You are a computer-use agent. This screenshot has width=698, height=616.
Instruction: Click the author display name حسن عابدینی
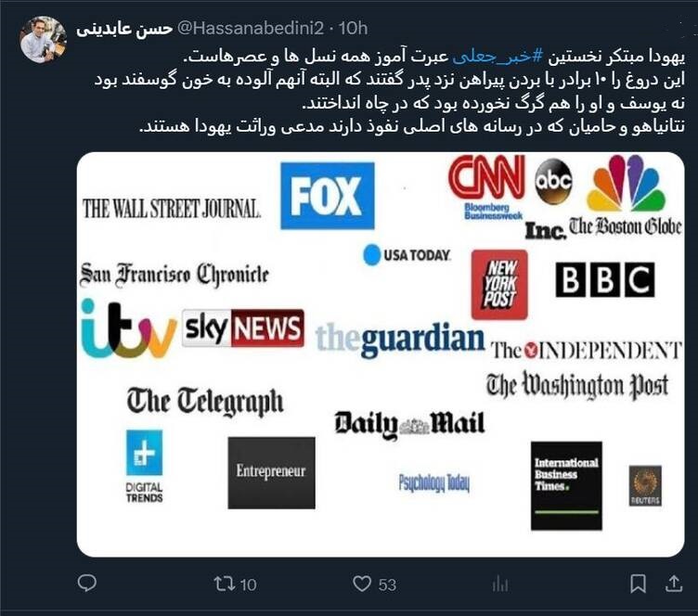click(124, 29)
